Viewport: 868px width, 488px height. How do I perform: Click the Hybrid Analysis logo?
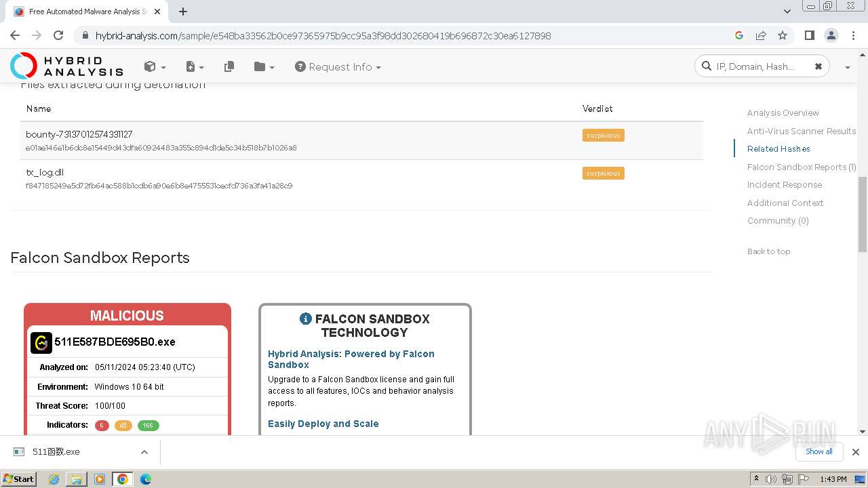tap(66, 66)
